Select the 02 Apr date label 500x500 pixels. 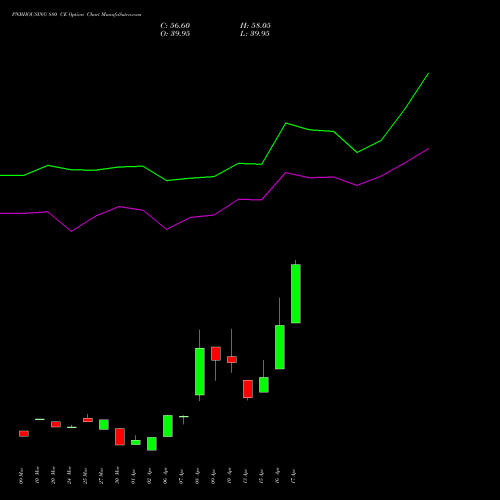149,476
